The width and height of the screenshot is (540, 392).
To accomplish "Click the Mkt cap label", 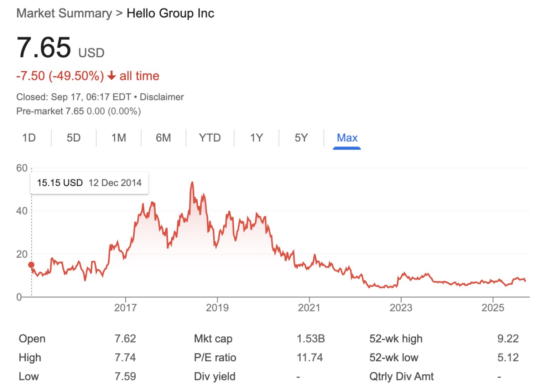I will click(x=213, y=339).
